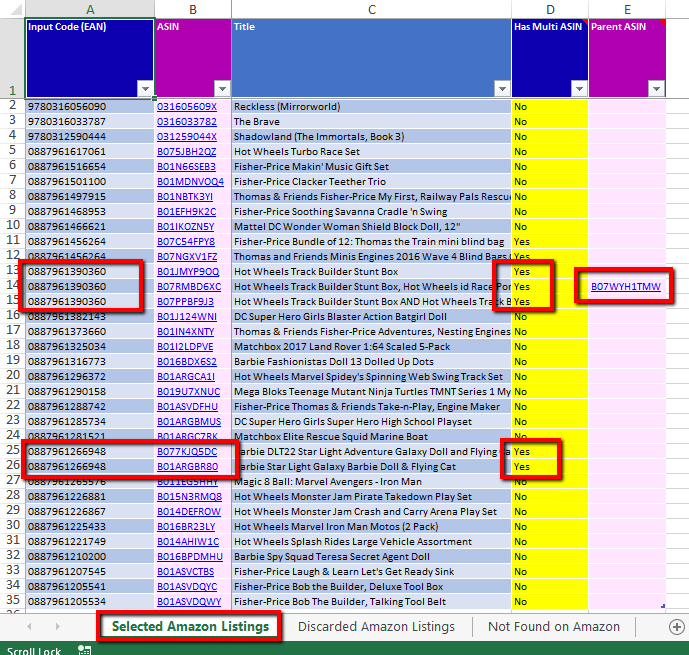Open ASIN link B07RMBD6XC
The image size is (689, 655).
click(x=189, y=286)
